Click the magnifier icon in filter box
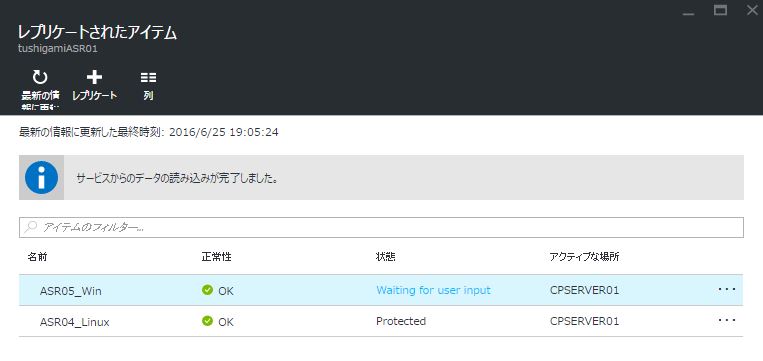Viewport: 763px width, 361px height. [x=31, y=227]
